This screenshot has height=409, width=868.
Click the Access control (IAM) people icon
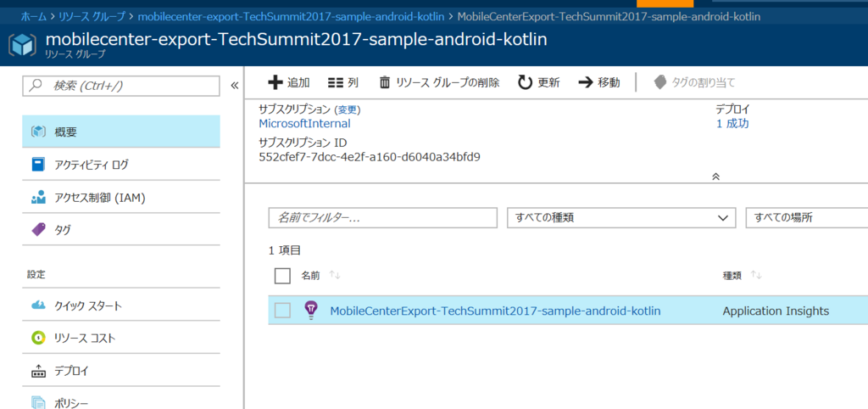click(x=38, y=198)
